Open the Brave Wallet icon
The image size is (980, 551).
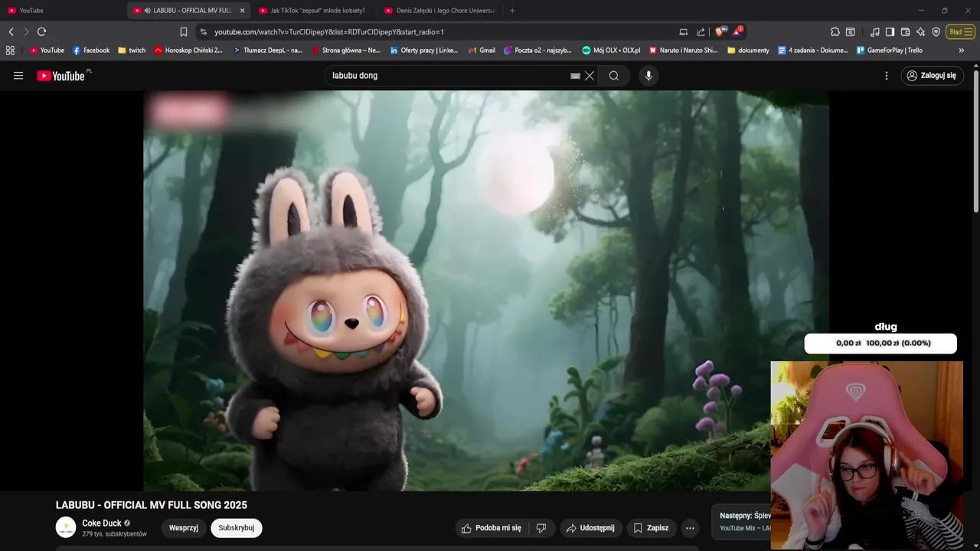point(905,31)
